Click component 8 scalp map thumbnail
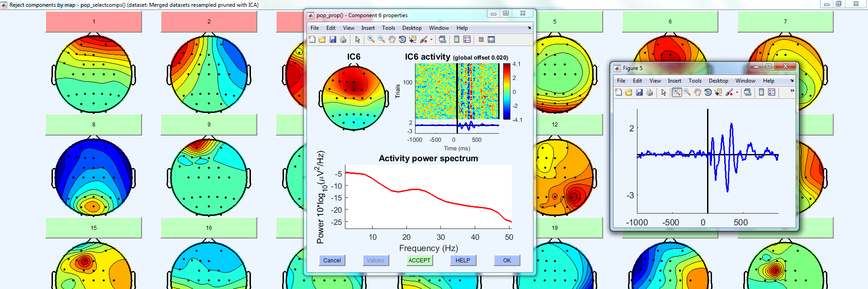868x289 pixels. pyautogui.click(x=94, y=177)
